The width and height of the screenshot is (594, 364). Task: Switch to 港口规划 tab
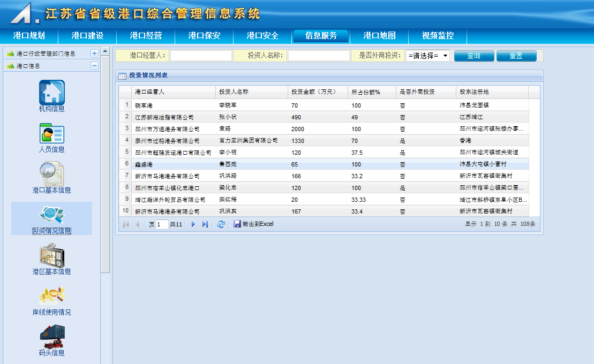(29, 36)
